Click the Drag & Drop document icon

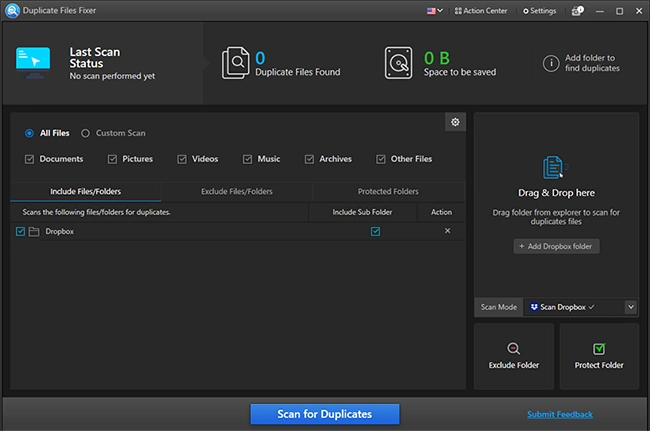pos(555,167)
